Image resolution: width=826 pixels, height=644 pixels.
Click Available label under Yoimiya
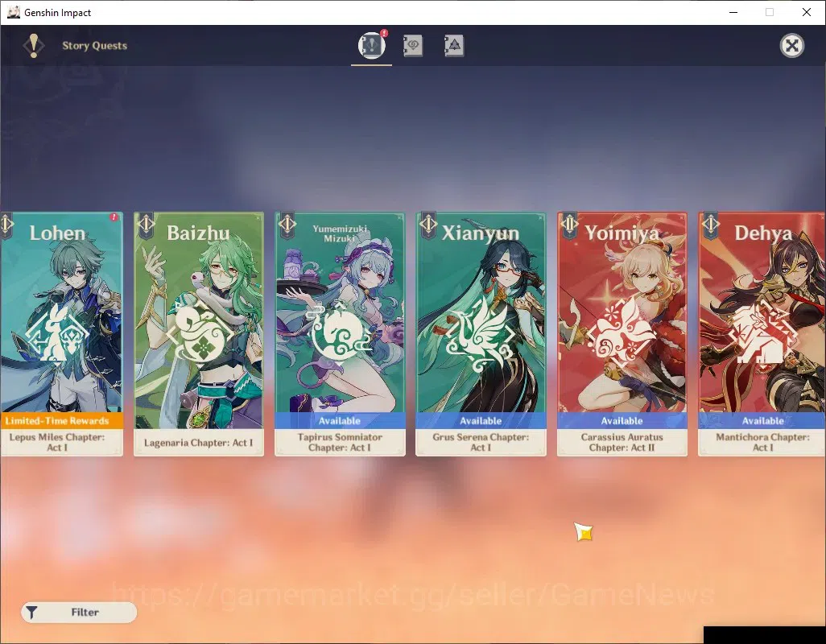point(622,421)
